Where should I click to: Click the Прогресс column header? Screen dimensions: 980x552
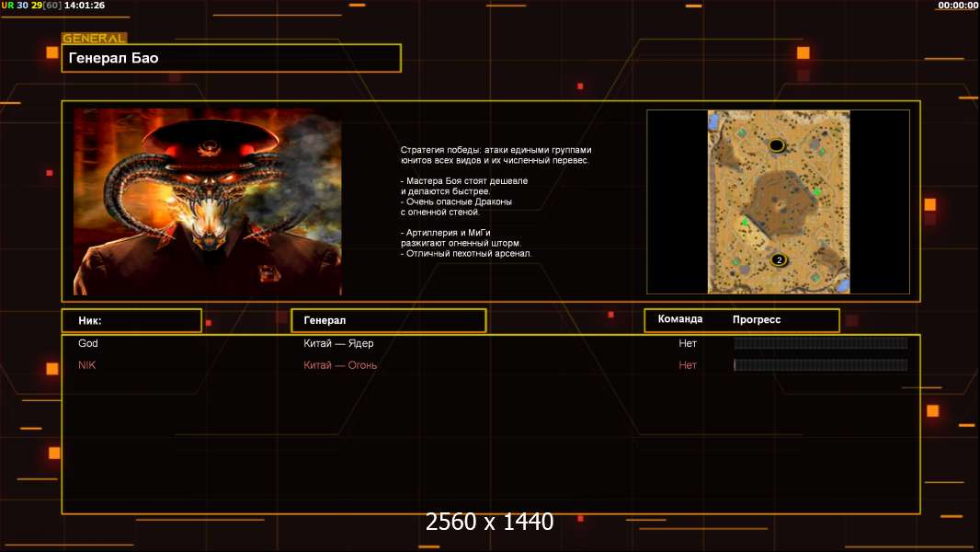coord(757,319)
